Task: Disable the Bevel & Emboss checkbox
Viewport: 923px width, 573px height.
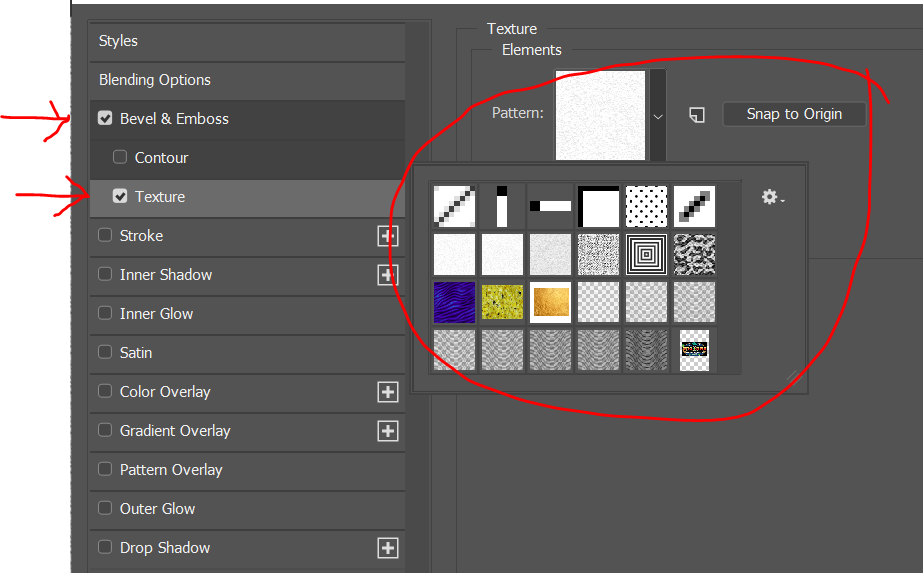Action: [105, 119]
